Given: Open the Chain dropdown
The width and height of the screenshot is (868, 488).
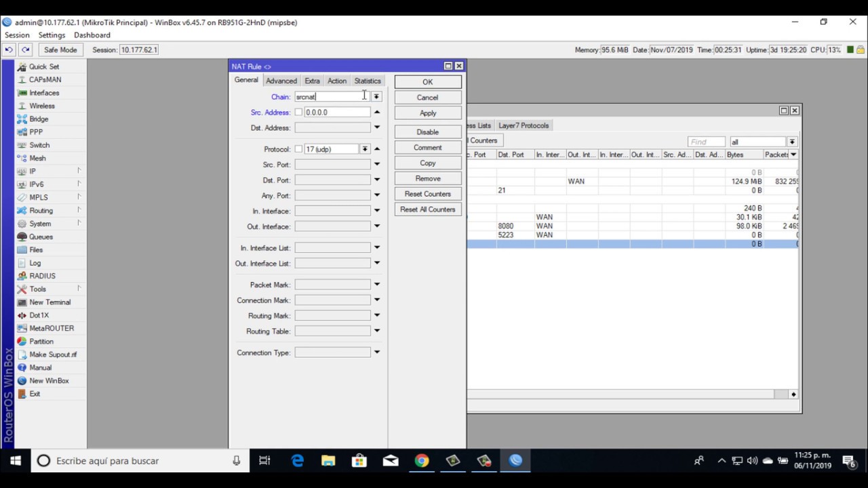Looking at the screenshot, I should [x=376, y=97].
